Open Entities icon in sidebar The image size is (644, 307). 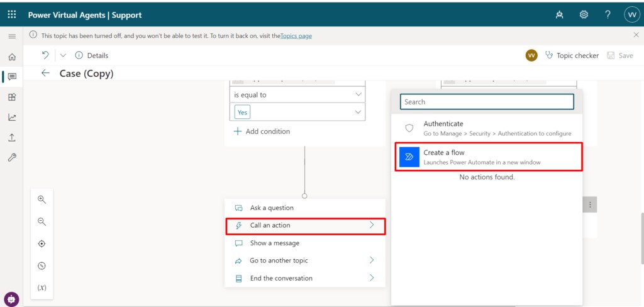pyautogui.click(x=12, y=97)
